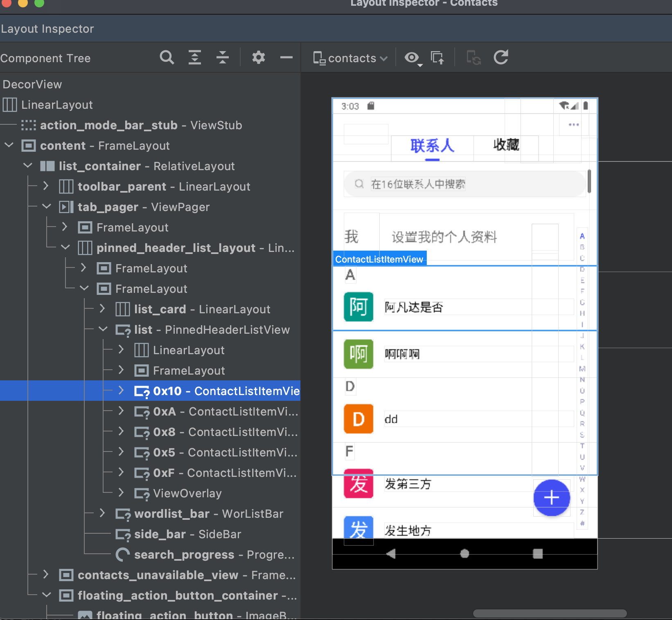The image size is (672, 620).
Task: Minimize the Component Tree panel
Action: point(286,58)
